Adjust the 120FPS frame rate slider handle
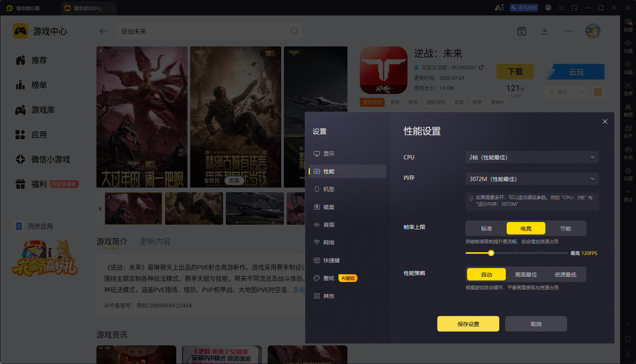The image size is (636, 364). tap(491, 253)
